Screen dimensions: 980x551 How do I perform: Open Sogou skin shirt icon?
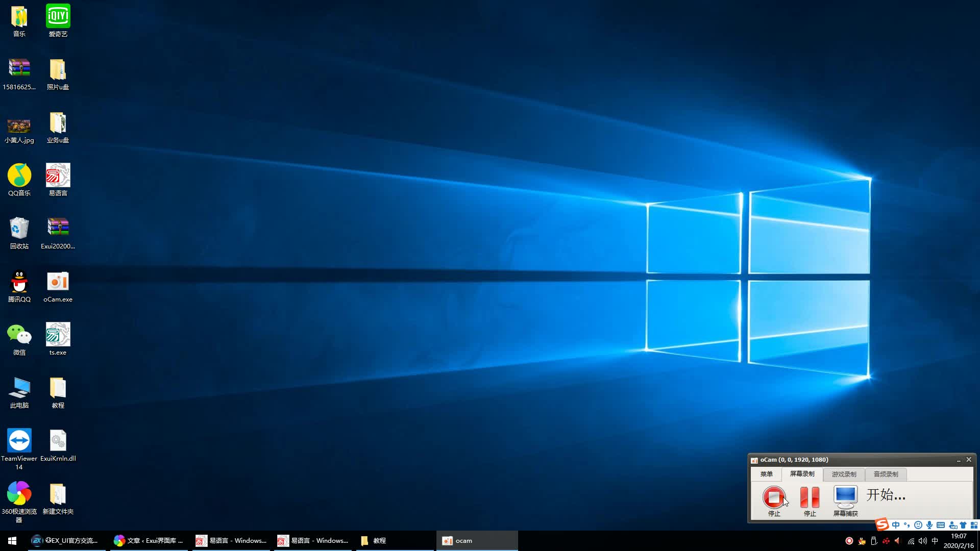[963, 525]
